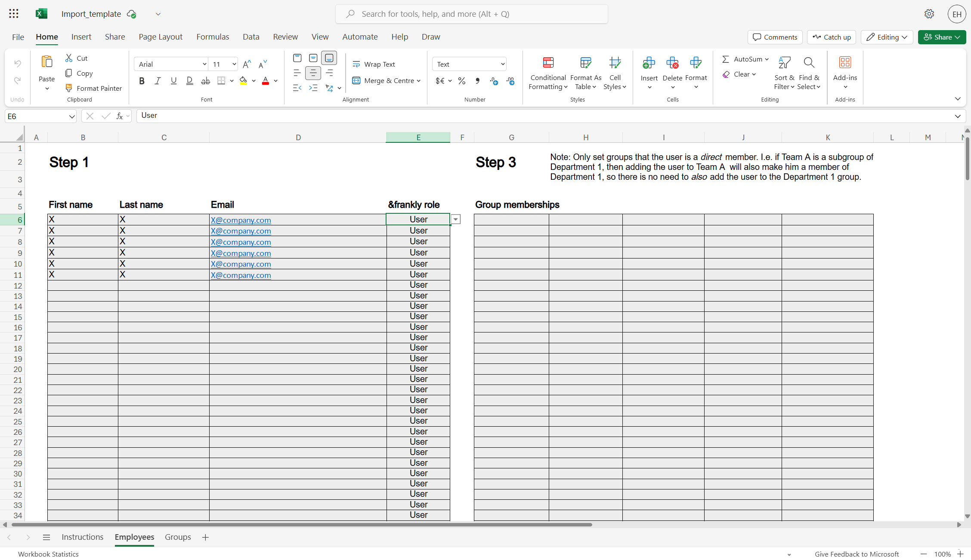
Task: Click the horizontal scrollbar
Action: (301, 525)
